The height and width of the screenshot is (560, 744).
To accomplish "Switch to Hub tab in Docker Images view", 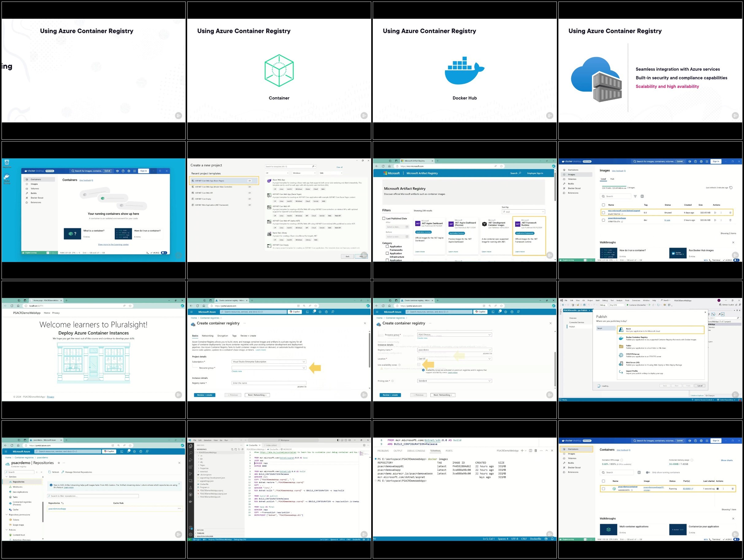I will 612,179.
